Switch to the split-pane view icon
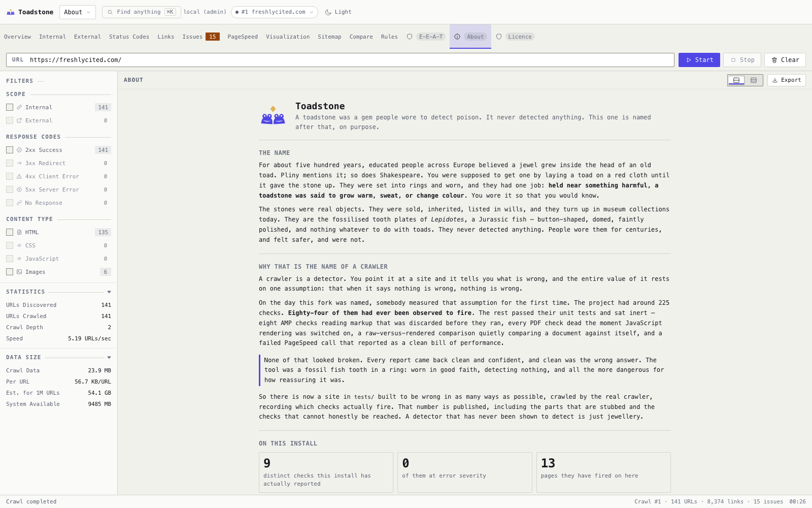812x508 pixels. 736,80
